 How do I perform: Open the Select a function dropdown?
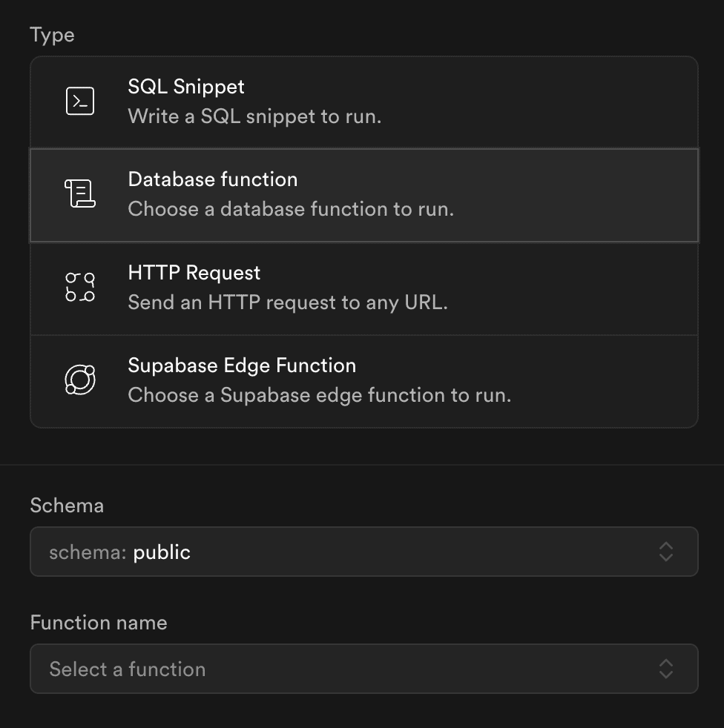click(364, 669)
